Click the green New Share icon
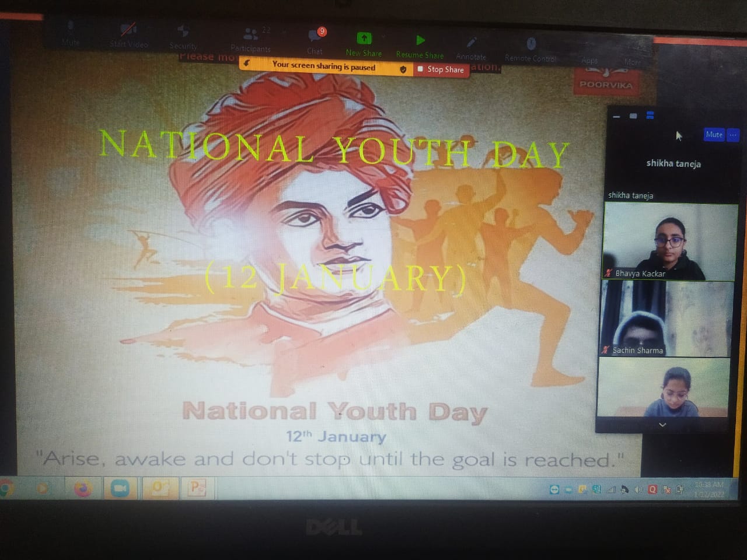 pyautogui.click(x=364, y=39)
